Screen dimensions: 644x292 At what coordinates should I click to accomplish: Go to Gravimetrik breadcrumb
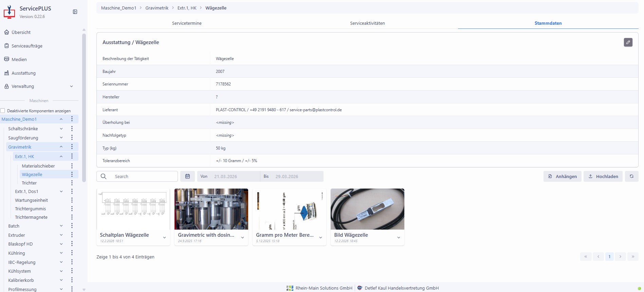tap(157, 8)
